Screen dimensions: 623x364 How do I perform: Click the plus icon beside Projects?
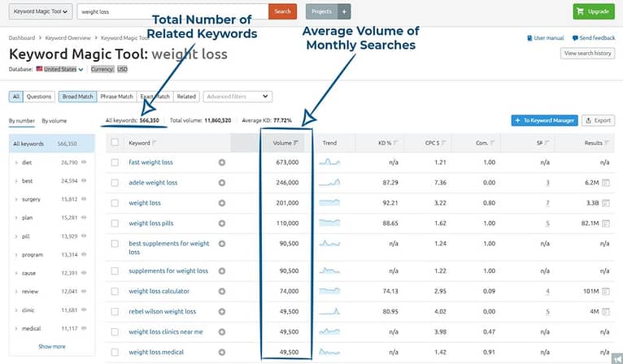point(344,11)
